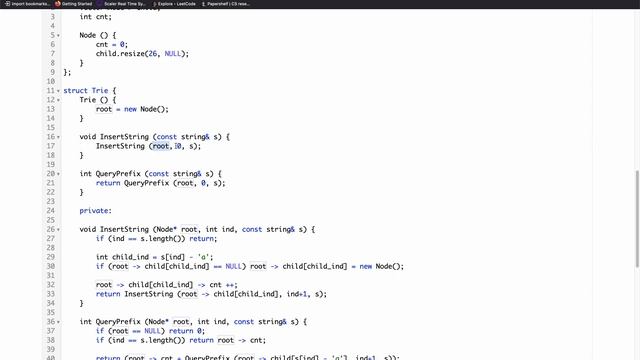
Task: Open the Import bookmarks item
Action: (27, 4)
